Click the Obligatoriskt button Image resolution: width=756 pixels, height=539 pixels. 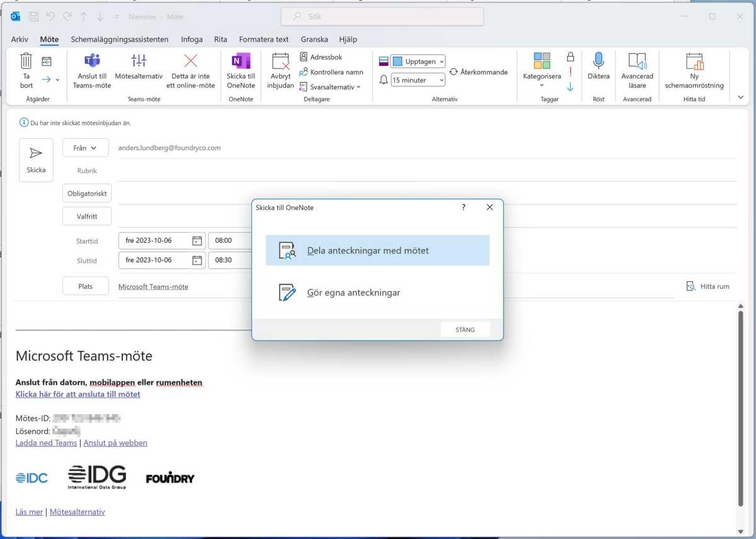[x=87, y=194]
